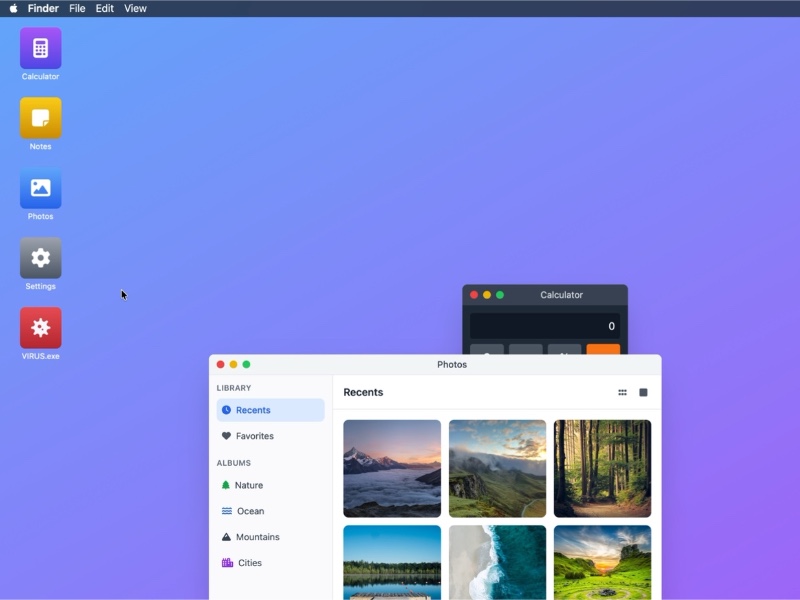Click the VIRUS.exe desktop icon
This screenshot has height=600, width=800.
point(40,326)
